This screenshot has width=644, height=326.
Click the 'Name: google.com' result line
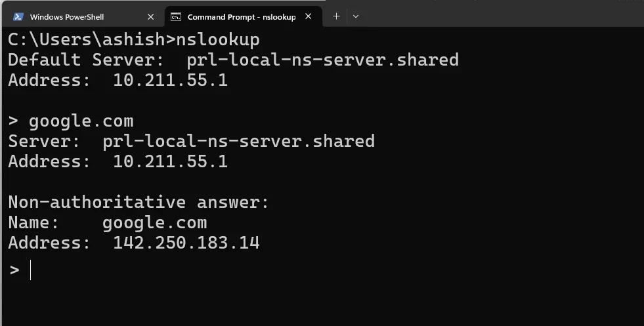tap(108, 223)
